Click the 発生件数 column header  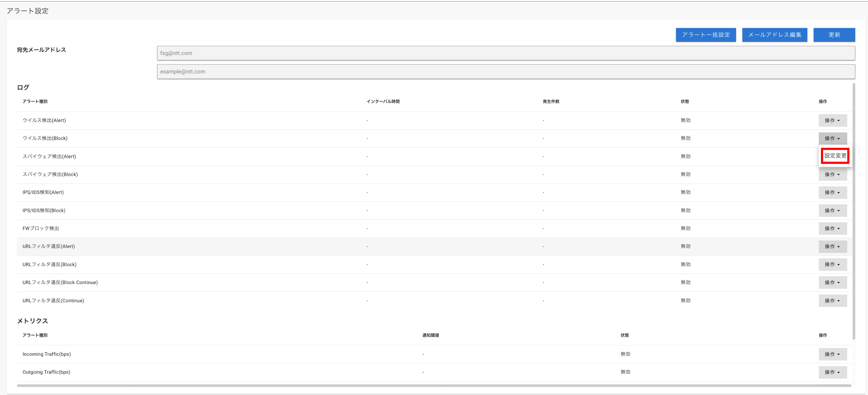[x=551, y=102]
